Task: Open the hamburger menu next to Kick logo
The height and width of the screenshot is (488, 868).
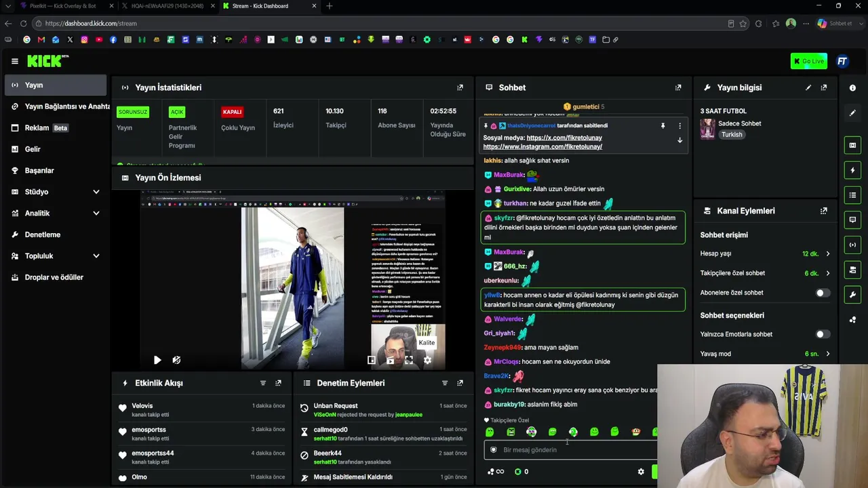Action: point(14,61)
